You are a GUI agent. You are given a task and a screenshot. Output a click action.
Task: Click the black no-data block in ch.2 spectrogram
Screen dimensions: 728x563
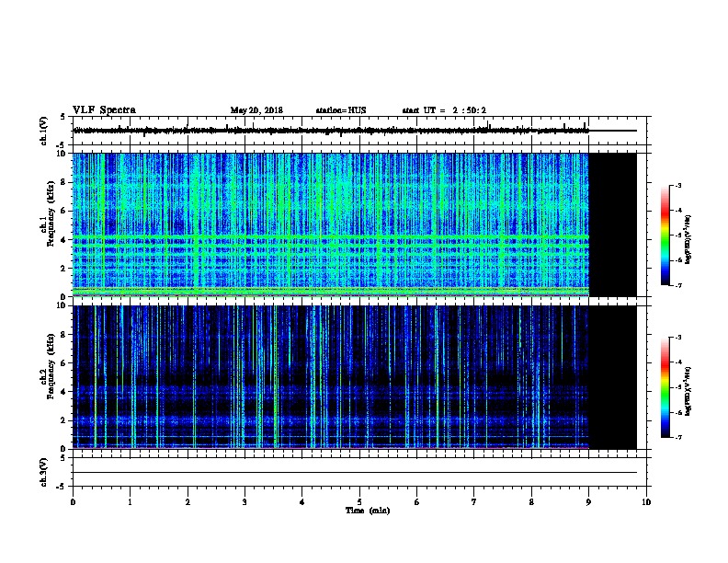click(x=612, y=377)
